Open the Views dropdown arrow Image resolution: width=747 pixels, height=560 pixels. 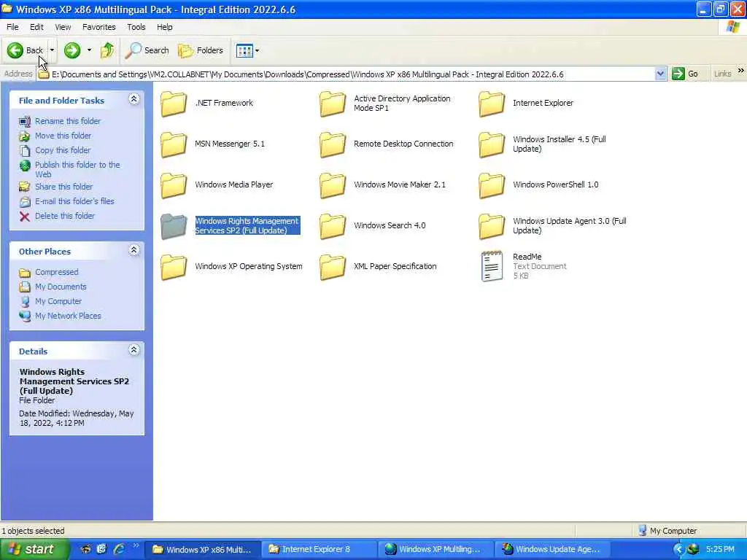click(x=258, y=50)
